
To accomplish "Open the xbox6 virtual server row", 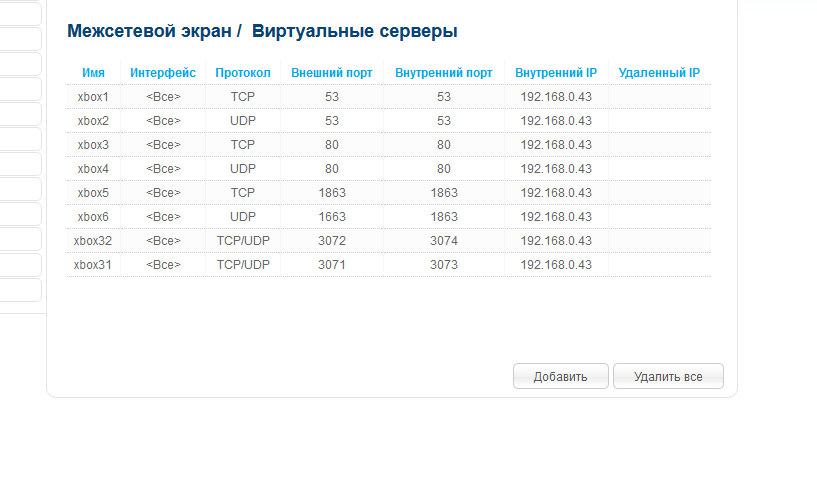I will 389,217.
